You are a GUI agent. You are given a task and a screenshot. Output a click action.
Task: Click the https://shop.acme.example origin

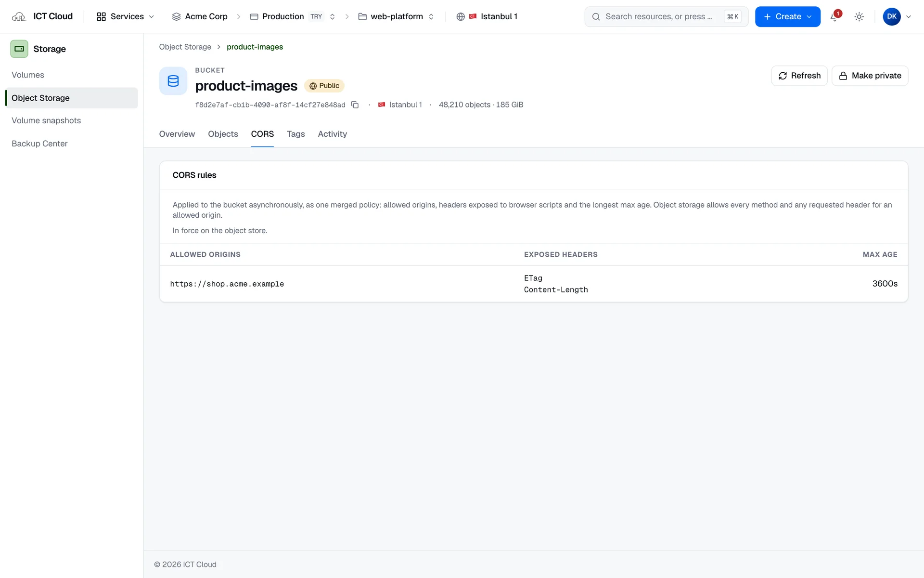[227, 284]
